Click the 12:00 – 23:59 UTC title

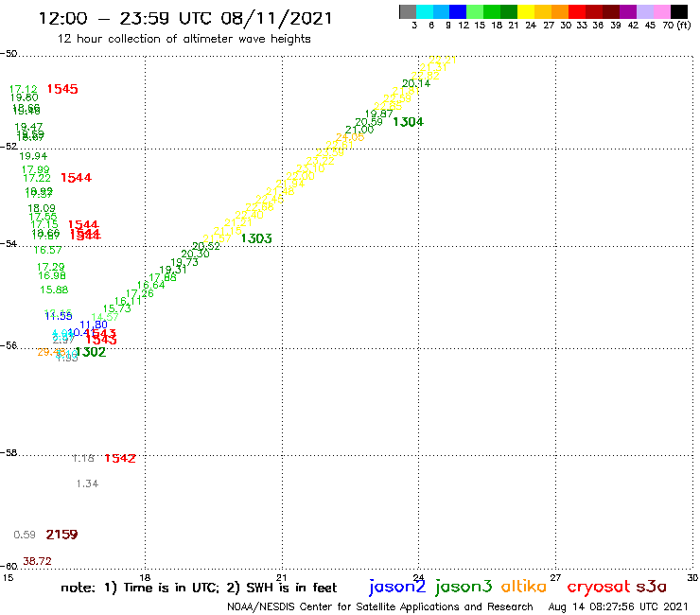[x=185, y=19]
